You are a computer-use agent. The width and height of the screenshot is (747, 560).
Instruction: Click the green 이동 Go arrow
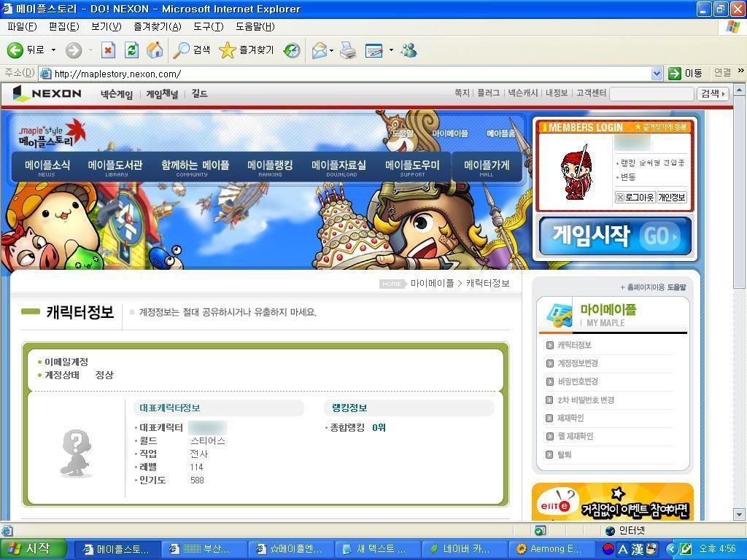point(674,74)
